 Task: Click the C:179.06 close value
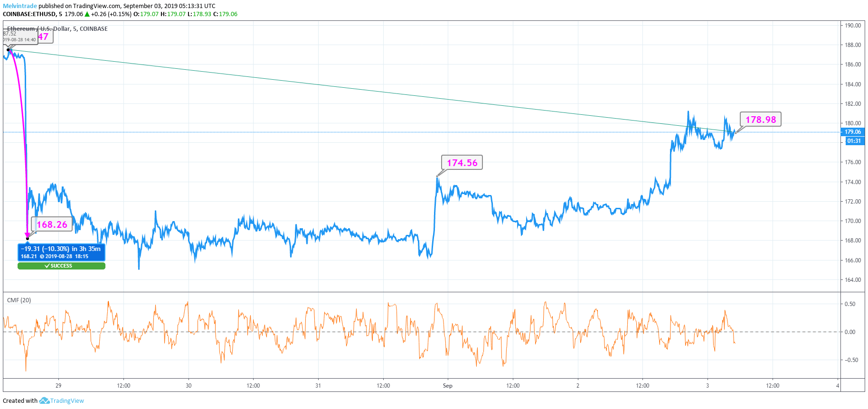225,14
